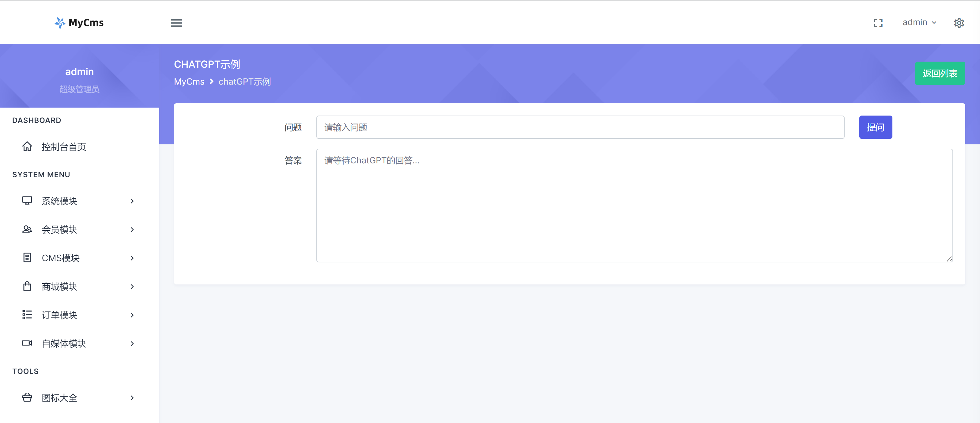Click the document icon for CMS模块
Image resolution: width=980 pixels, height=423 pixels.
[x=27, y=258]
